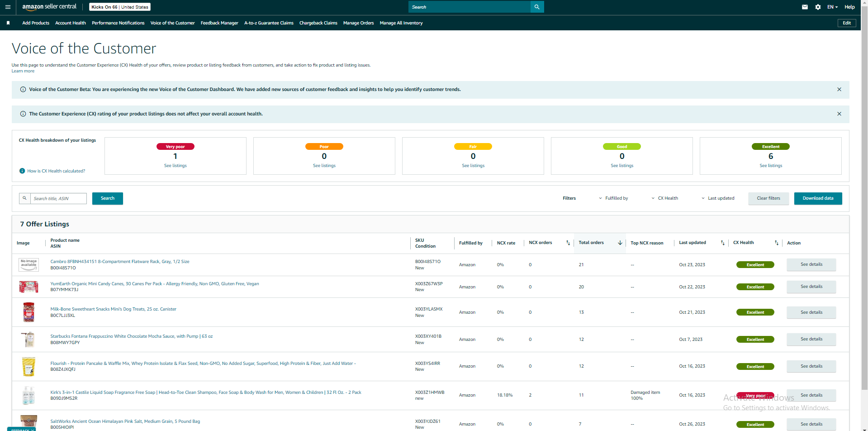This screenshot has height=431, width=868.
Task: Go to Account Health
Action: (x=71, y=23)
